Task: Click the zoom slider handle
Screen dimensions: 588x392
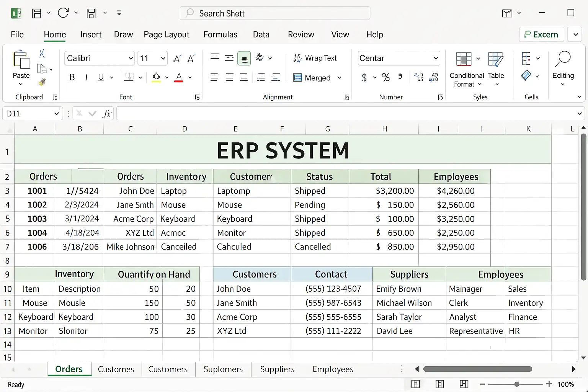Action: coord(517,384)
